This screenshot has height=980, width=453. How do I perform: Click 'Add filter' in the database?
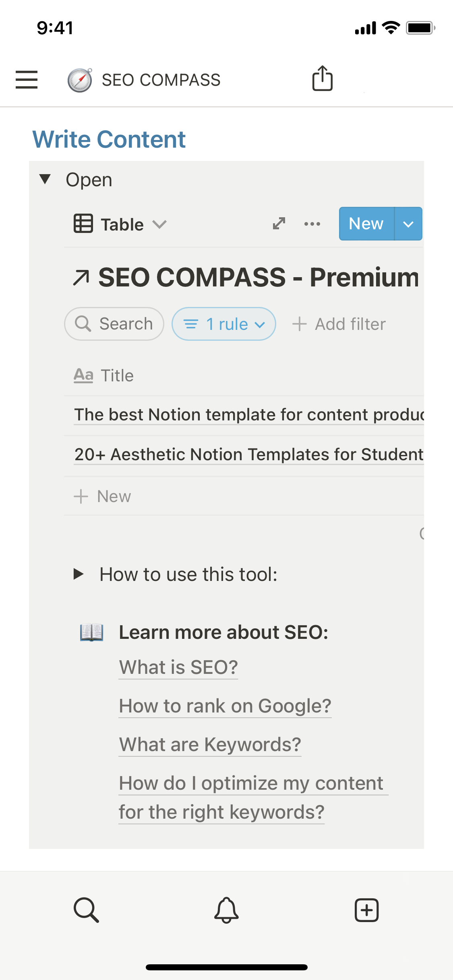click(x=339, y=324)
